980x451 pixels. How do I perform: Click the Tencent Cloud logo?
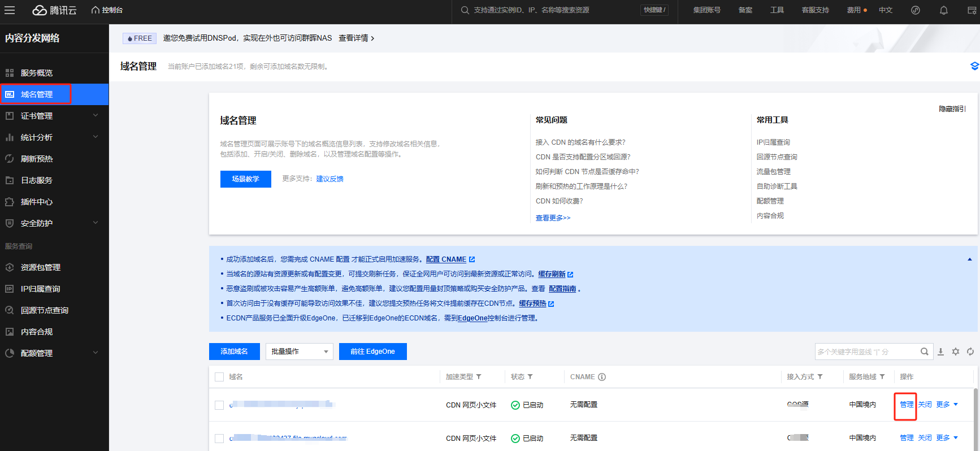point(54,10)
